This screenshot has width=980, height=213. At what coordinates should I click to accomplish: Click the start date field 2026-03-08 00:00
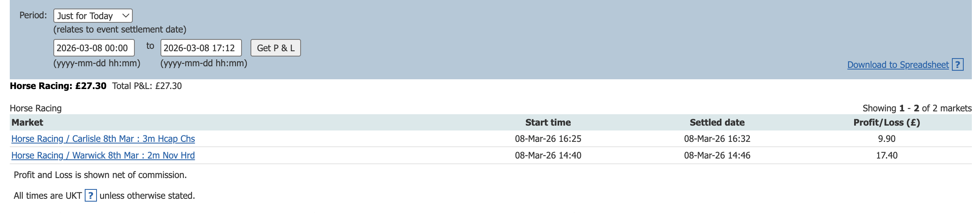click(94, 48)
